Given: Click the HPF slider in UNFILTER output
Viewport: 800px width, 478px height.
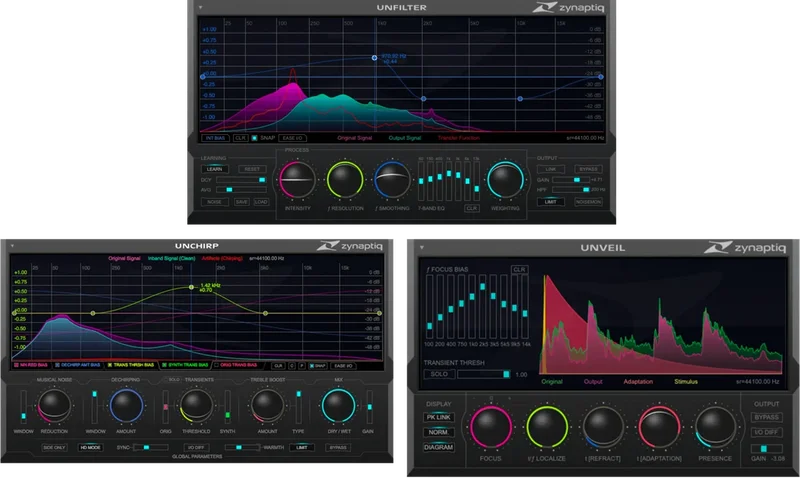Looking at the screenshot, I should point(571,189).
